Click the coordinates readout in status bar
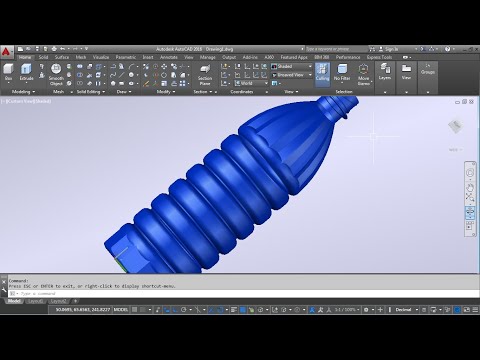Image resolution: width=480 pixels, height=360 pixels. pos(82,310)
